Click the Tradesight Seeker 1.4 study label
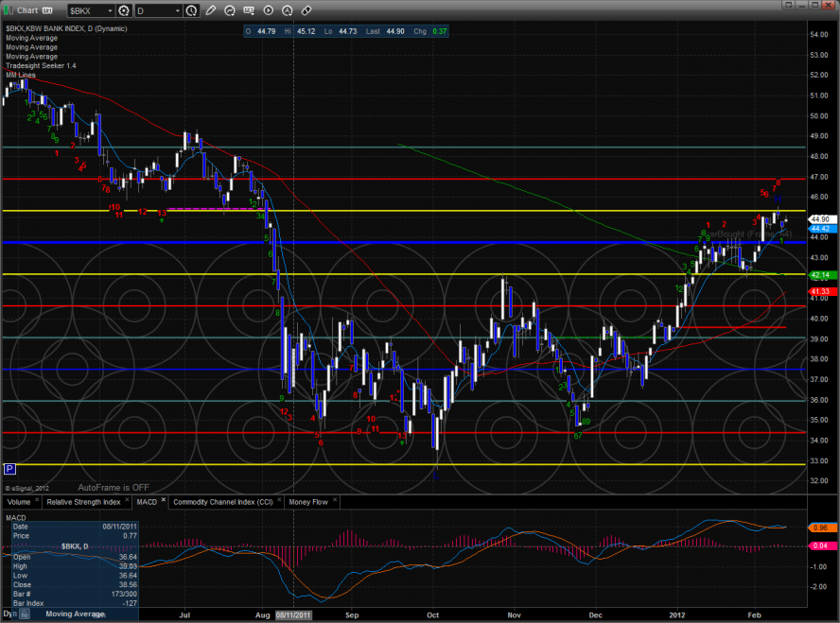Screen dimensions: 840x623 point(41,66)
